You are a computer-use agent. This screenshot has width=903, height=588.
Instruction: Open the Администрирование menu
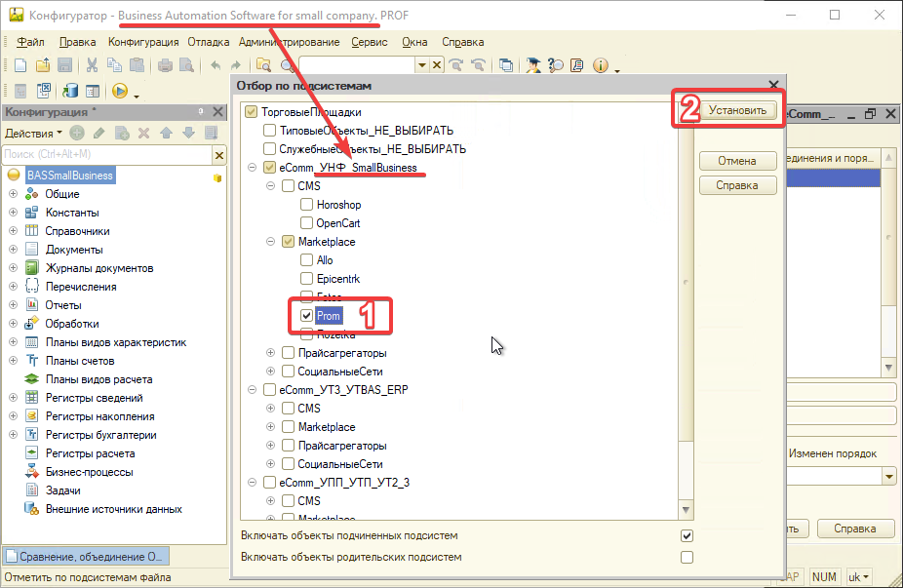click(289, 42)
